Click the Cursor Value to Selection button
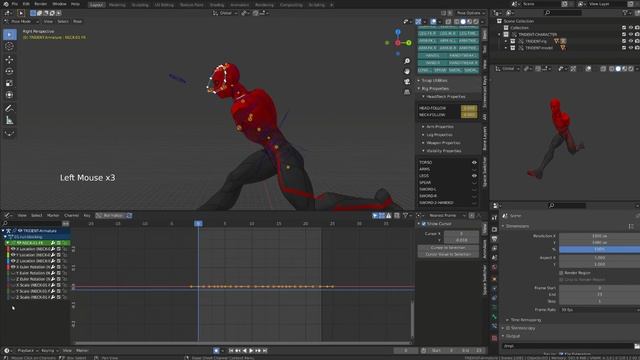640x360 pixels. (448, 254)
